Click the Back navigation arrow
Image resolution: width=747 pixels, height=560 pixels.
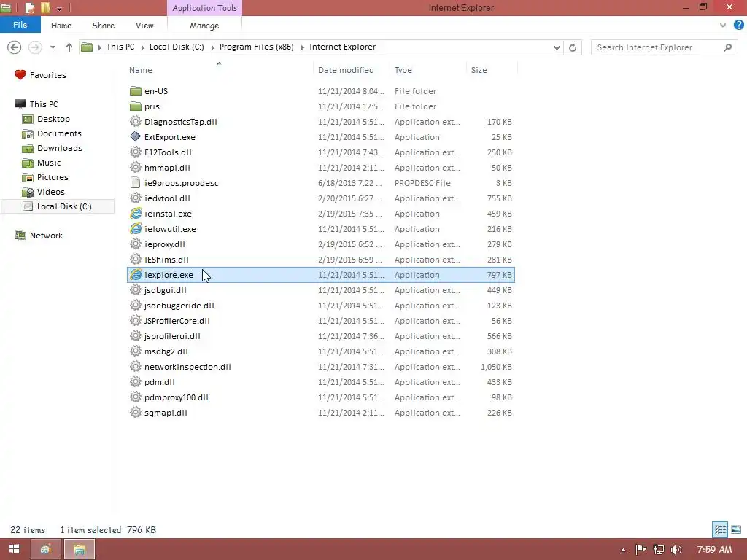(15, 47)
